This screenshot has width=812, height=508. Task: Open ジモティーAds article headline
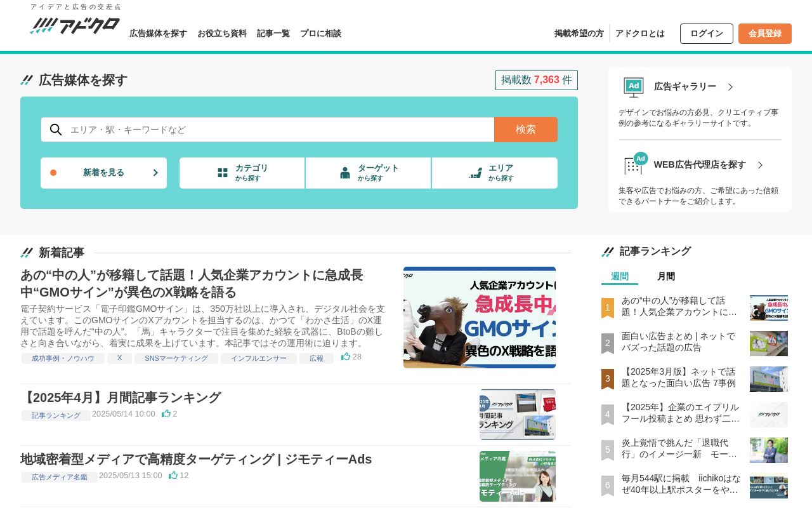pyautogui.click(x=196, y=459)
